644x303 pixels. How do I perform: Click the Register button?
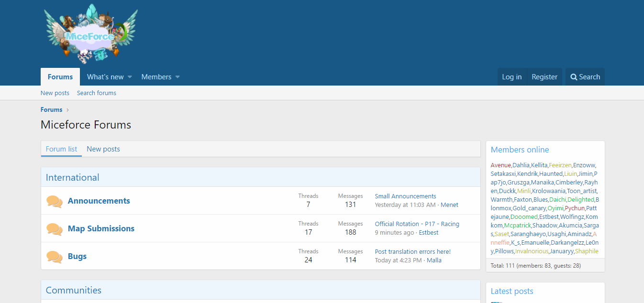coord(544,77)
